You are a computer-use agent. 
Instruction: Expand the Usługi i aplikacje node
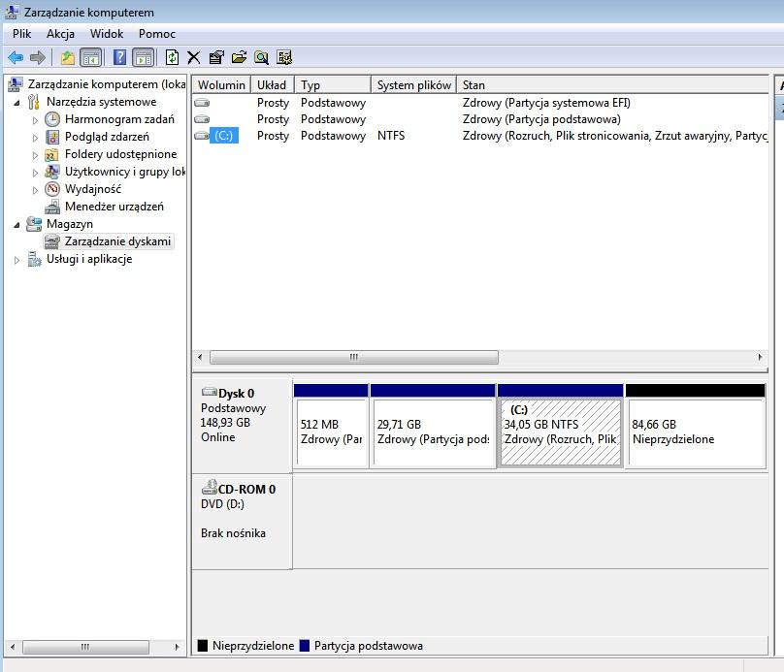(16, 260)
